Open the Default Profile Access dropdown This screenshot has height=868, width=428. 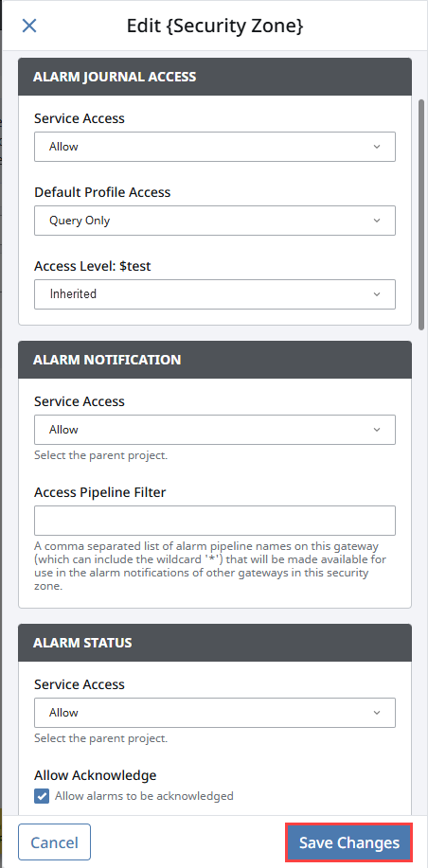215,221
